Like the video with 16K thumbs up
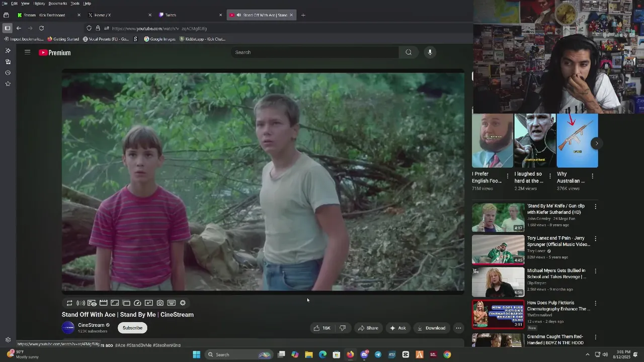644x362 pixels. pyautogui.click(x=322, y=328)
